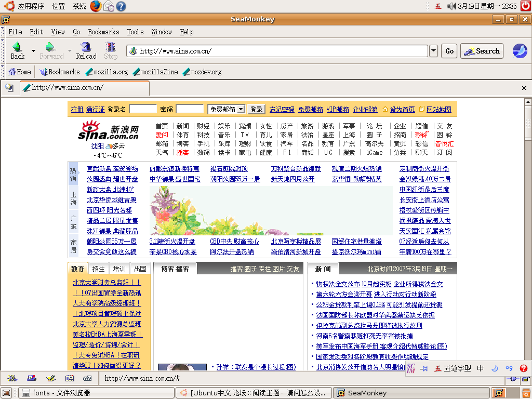Viewport: 532px width, 399px height.
Task: Close the current tab with the X
Action: coord(524,88)
